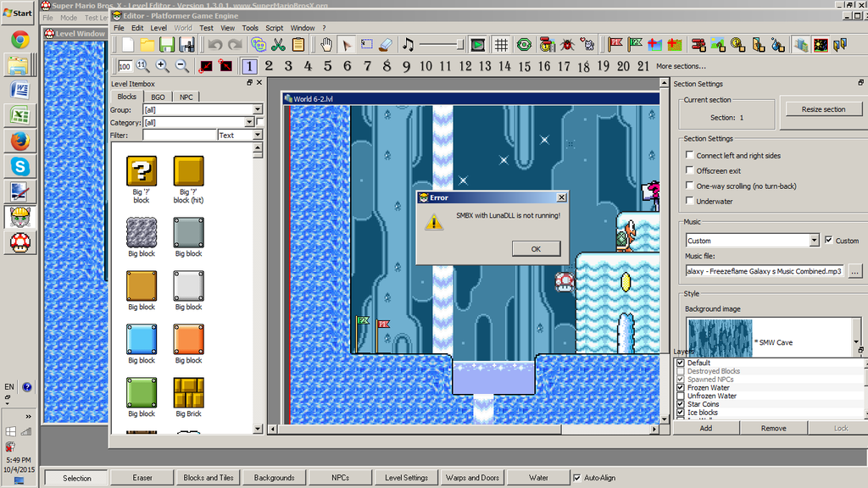This screenshot has height=488, width=868.
Task: Click the Resize section button
Action: [823, 109]
